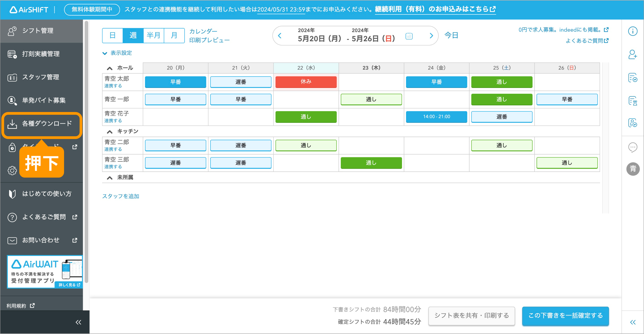Click the settings gear icon in sidebar
644x334 pixels.
click(x=12, y=170)
